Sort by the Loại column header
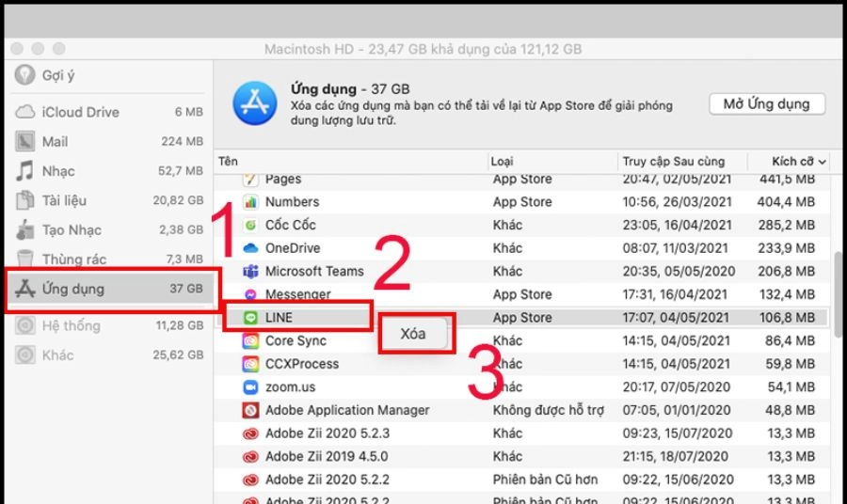This screenshot has width=847, height=504. click(502, 162)
